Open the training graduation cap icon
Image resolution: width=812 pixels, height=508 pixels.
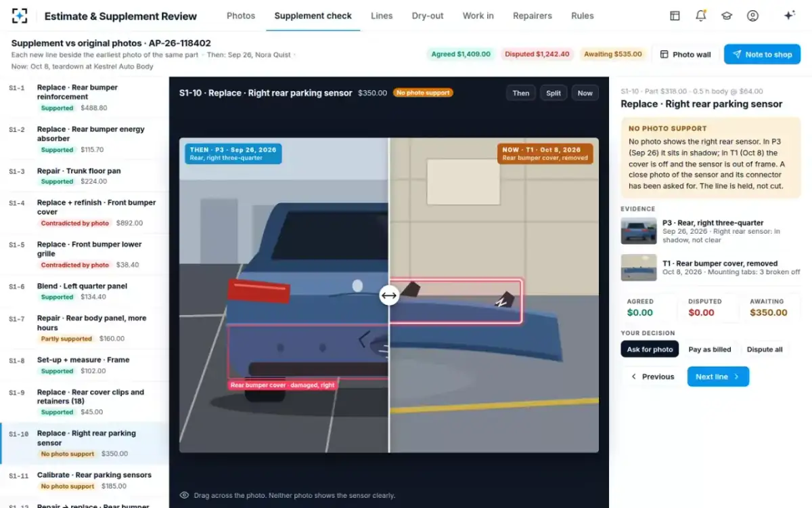coord(727,16)
